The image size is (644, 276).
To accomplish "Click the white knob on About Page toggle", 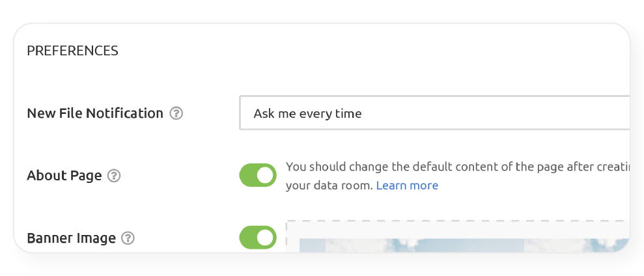I will tap(266, 175).
